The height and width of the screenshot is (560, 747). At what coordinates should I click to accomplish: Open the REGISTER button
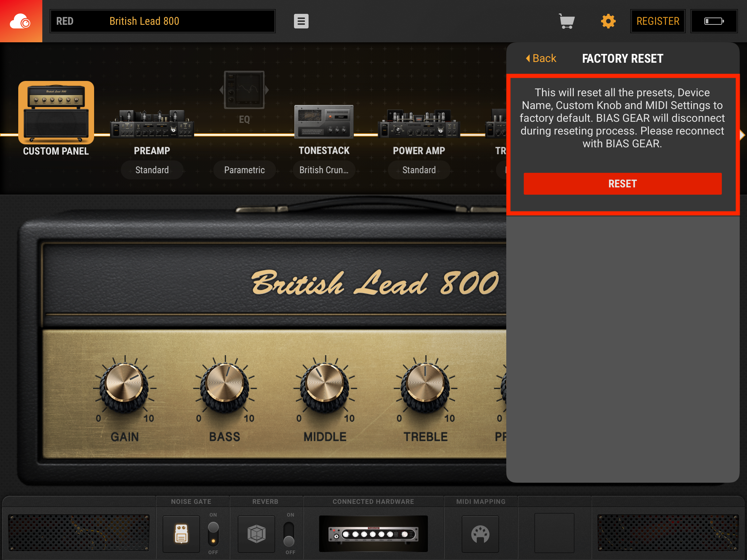658,21
